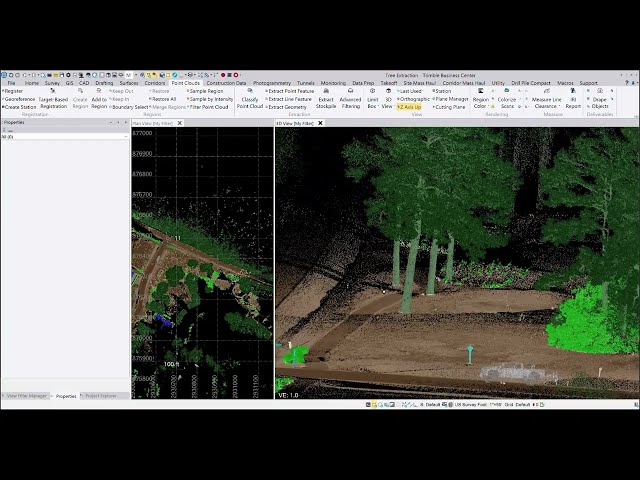640x480 pixels.
Task: Open the Limit Box dropdown
Action: 372,99
